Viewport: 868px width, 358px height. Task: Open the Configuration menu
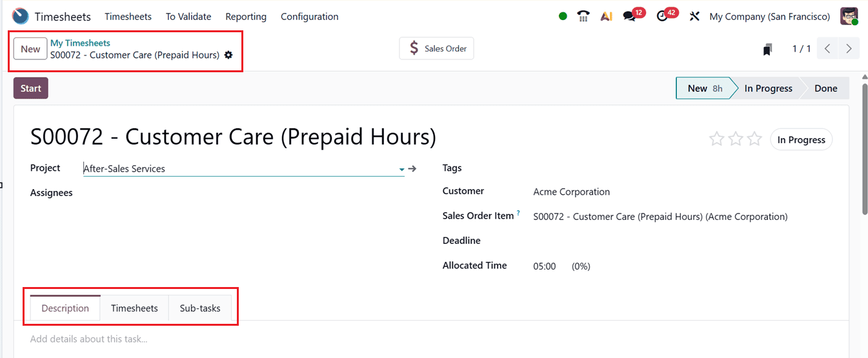[310, 17]
